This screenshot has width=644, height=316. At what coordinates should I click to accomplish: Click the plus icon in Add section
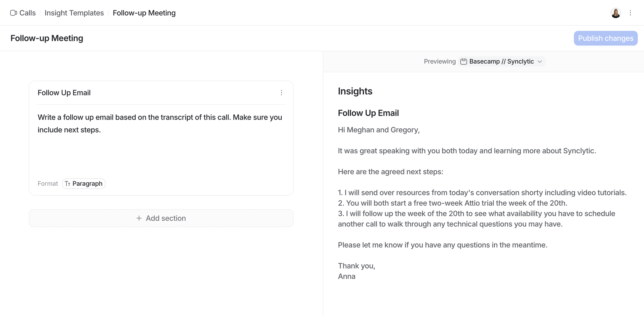[139, 218]
